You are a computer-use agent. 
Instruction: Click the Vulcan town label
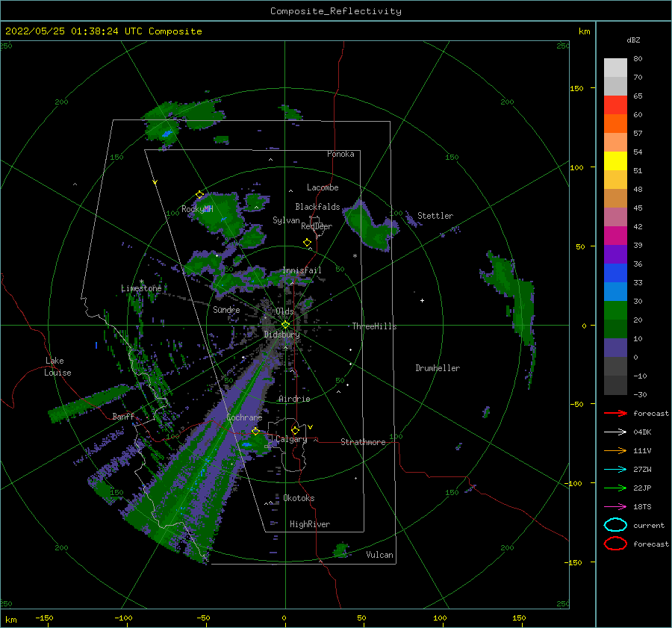point(380,555)
